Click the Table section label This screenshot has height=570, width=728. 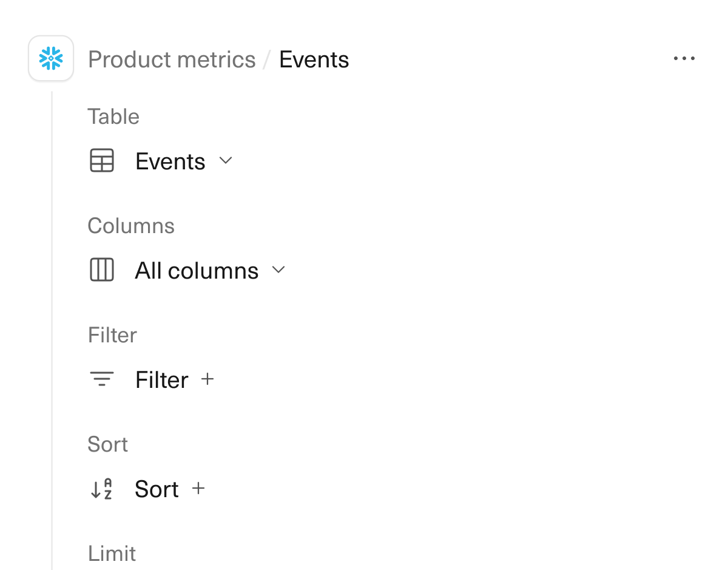[x=113, y=117]
